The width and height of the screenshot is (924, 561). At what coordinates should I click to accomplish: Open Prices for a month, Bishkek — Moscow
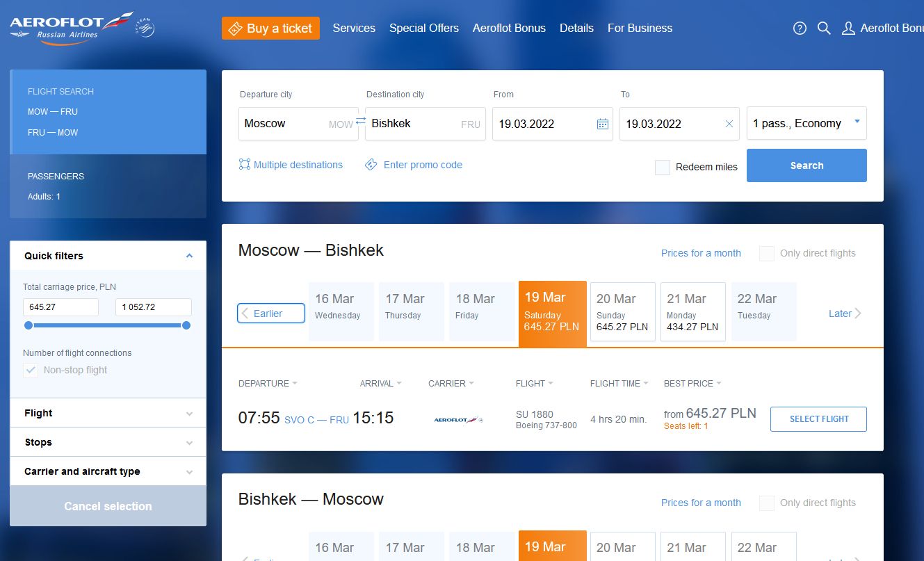coord(701,503)
